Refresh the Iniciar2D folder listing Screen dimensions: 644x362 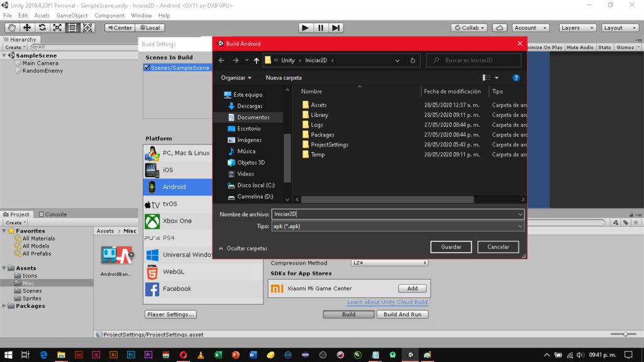[x=413, y=60]
